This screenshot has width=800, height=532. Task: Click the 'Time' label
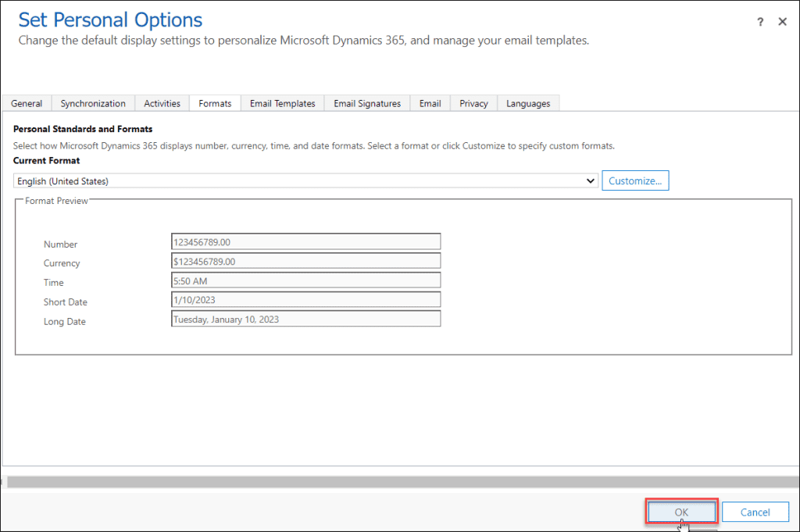(x=54, y=283)
